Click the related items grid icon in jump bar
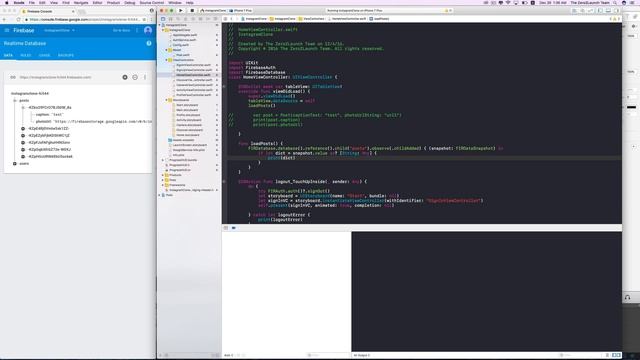The width and height of the screenshot is (640, 360). [x=225, y=19]
